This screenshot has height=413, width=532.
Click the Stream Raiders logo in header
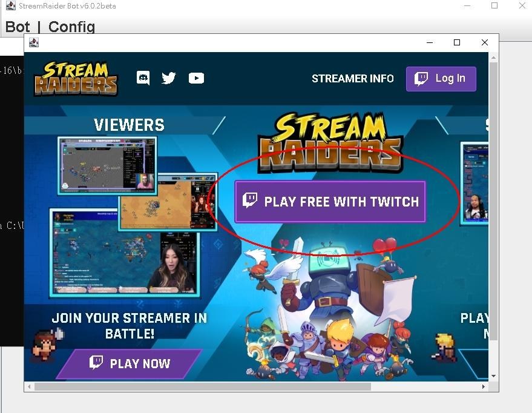click(76, 78)
